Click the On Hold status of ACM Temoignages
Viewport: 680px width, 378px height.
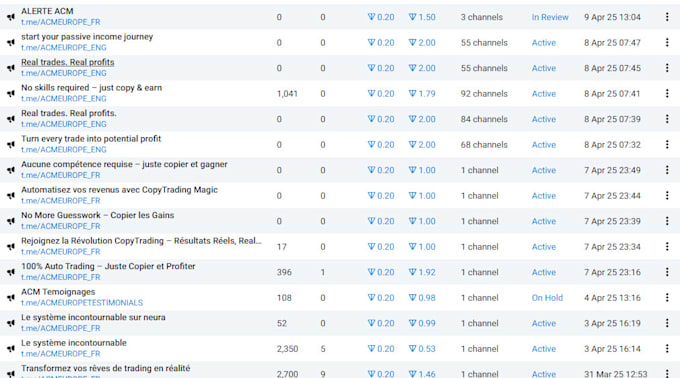coord(547,298)
